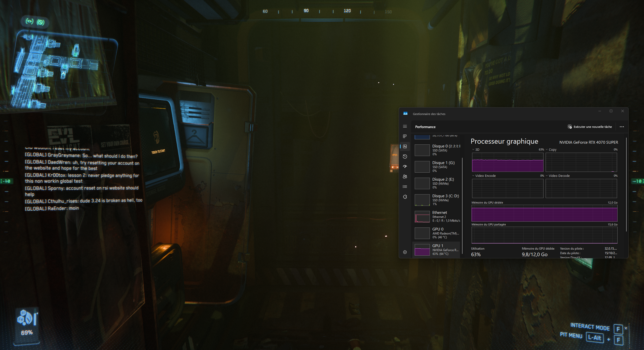Expand the Copy graph engine dropdown
This screenshot has height=350, width=644.
547,149
